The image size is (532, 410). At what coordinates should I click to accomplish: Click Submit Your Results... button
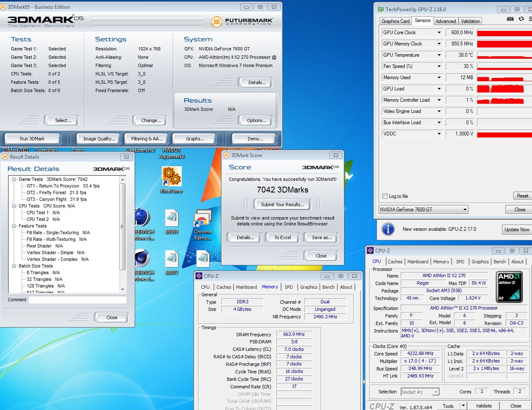pos(282,205)
